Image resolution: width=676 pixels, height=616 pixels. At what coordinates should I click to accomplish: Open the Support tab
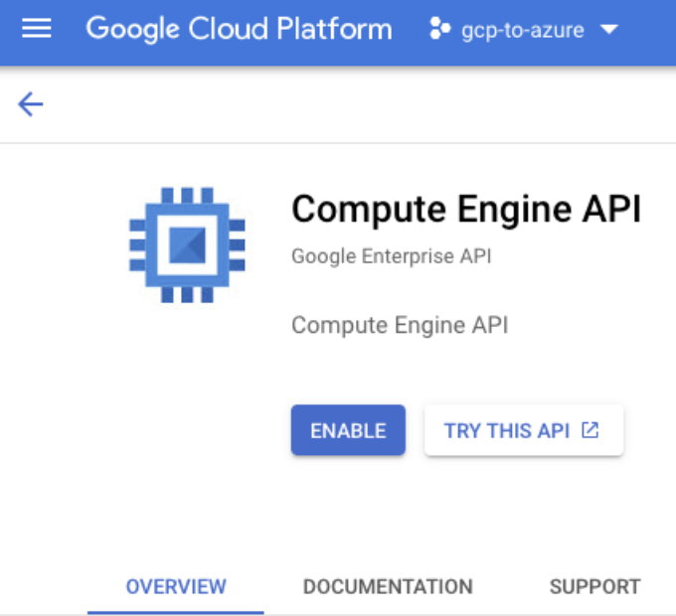(594, 587)
